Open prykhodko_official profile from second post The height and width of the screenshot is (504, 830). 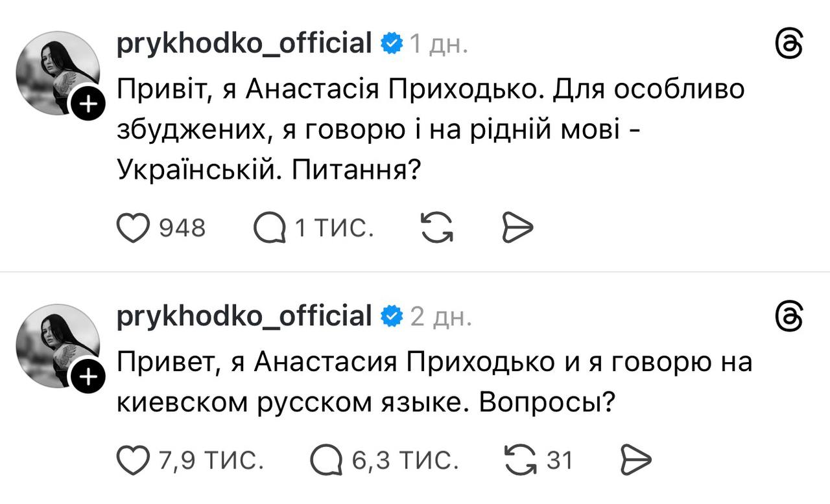(244, 316)
